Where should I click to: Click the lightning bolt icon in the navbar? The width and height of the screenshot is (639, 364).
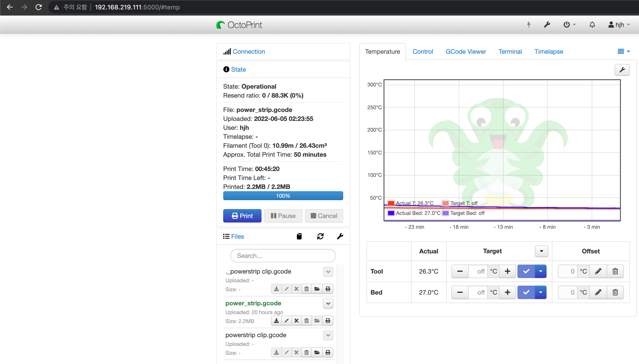tap(528, 24)
